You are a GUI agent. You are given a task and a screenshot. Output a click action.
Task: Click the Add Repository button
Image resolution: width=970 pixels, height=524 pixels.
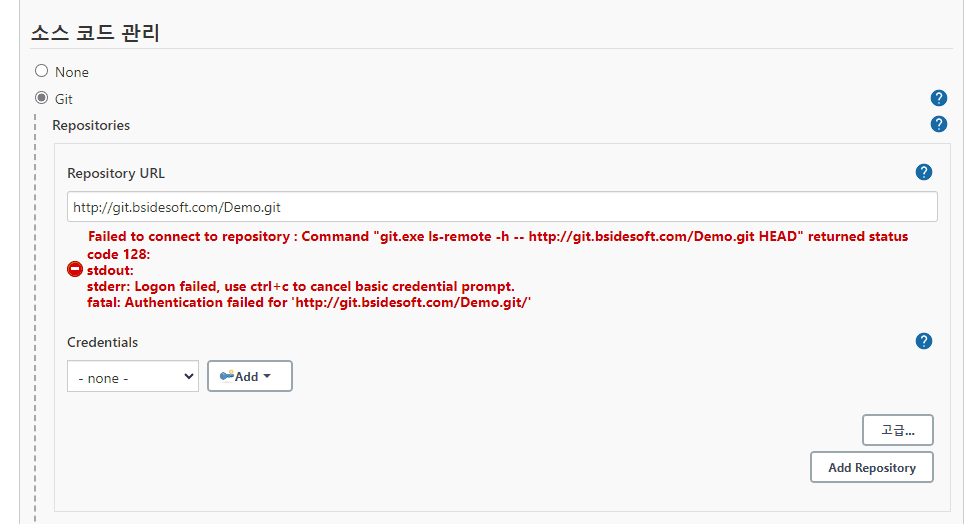click(x=872, y=467)
